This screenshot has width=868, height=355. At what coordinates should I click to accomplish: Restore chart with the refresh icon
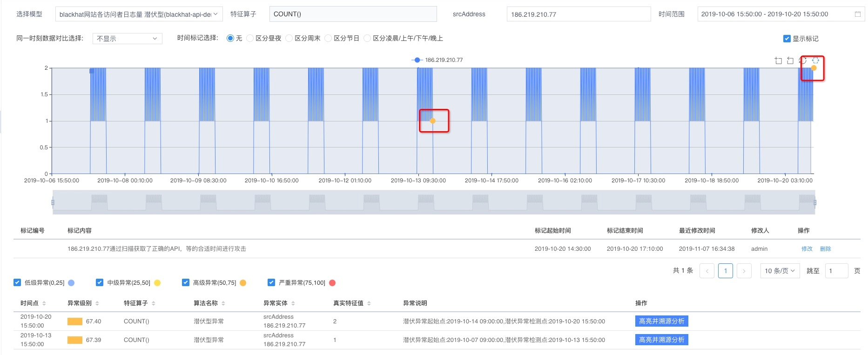coord(803,60)
